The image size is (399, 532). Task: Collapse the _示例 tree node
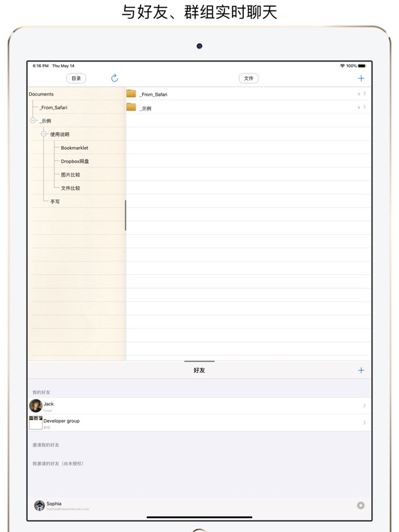[33, 121]
